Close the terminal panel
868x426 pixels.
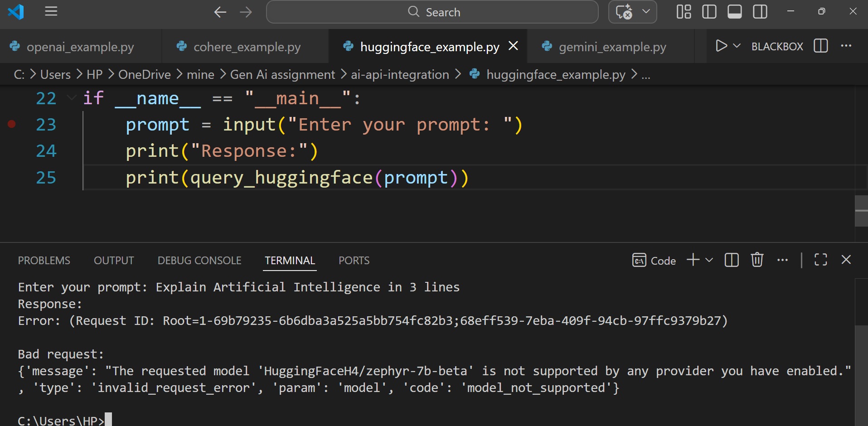click(846, 260)
